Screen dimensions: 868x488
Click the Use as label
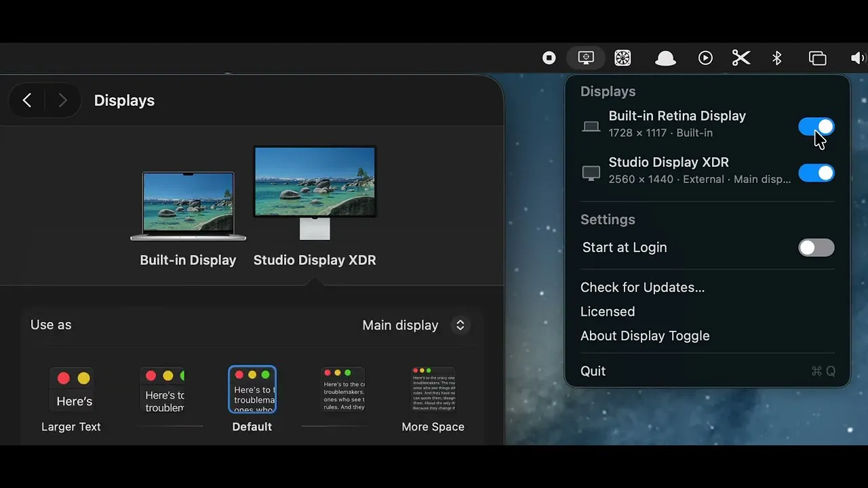(x=51, y=325)
